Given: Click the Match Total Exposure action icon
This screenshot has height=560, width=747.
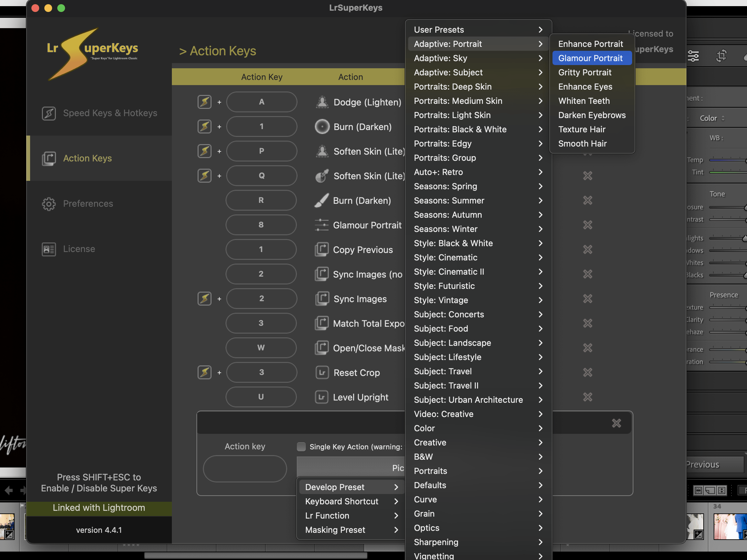Looking at the screenshot, I should pyautogui.click(x=321, y=324).
